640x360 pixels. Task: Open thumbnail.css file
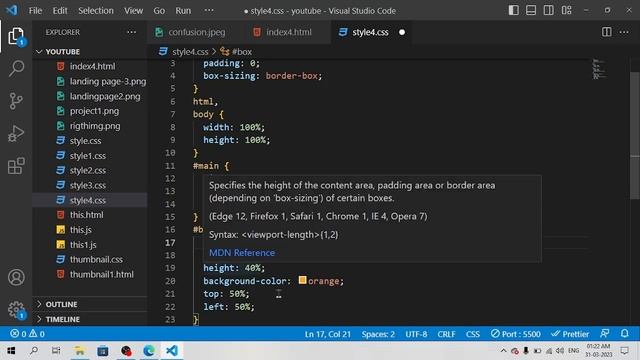point(96,260)
